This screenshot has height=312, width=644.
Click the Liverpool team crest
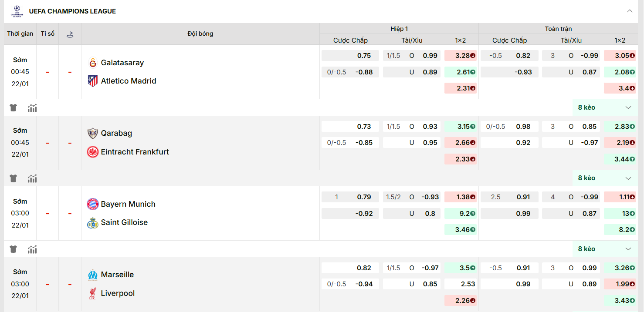click(92, 293)
